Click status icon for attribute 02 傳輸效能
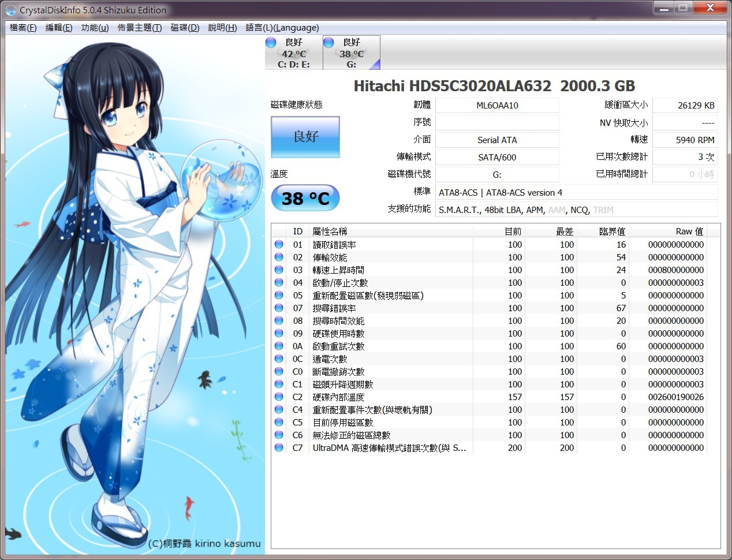 point(279,257)
